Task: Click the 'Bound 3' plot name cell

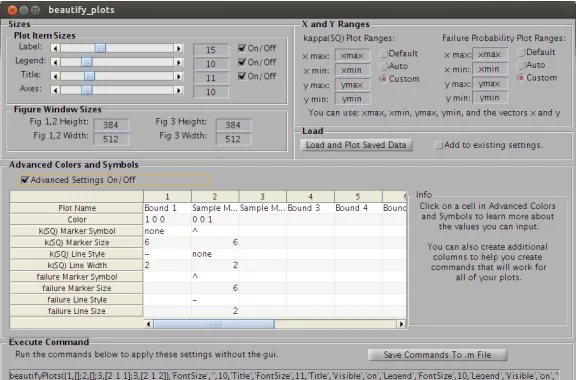Action: pos(310,208)
